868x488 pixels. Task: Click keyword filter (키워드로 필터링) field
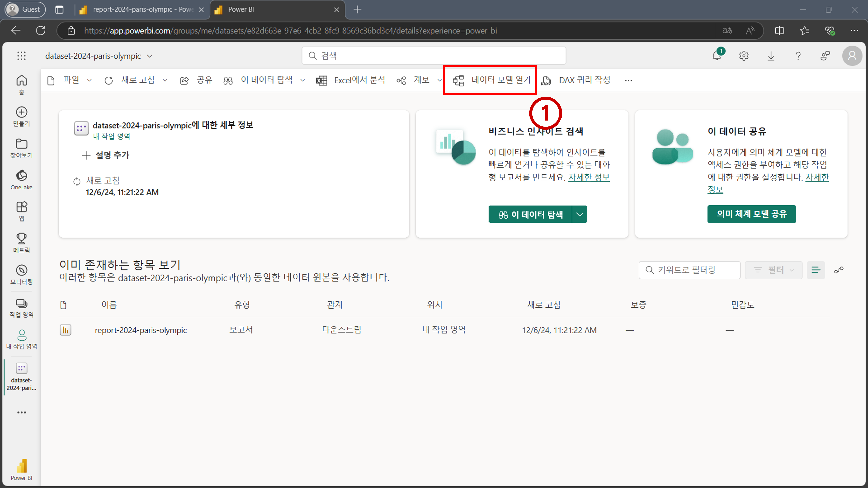689,270
